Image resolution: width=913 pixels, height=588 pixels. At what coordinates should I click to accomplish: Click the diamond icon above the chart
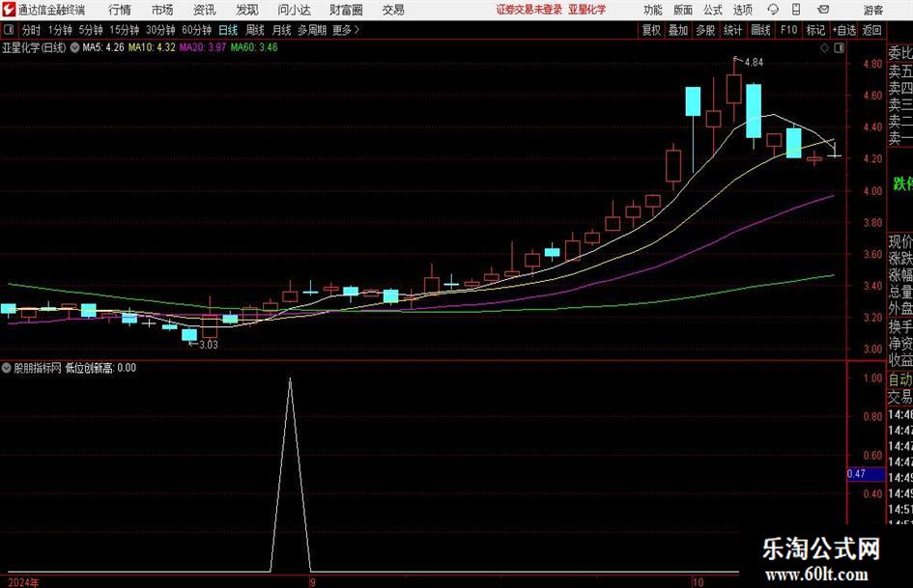[824, 48]
